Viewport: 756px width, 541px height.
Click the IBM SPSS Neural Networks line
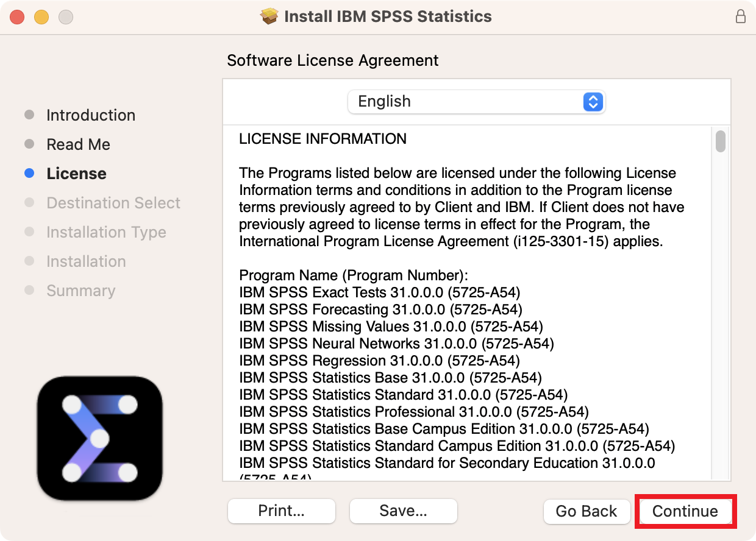tap(397, 344)
